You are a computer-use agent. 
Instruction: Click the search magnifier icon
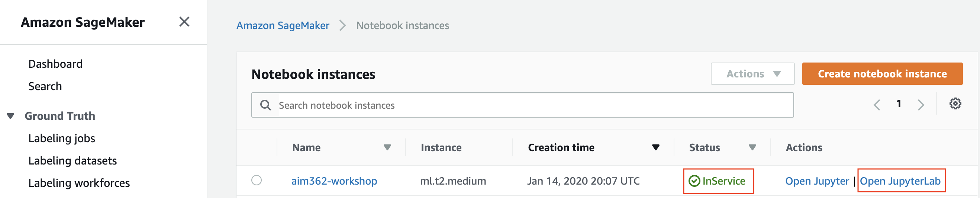pos(265,105)
